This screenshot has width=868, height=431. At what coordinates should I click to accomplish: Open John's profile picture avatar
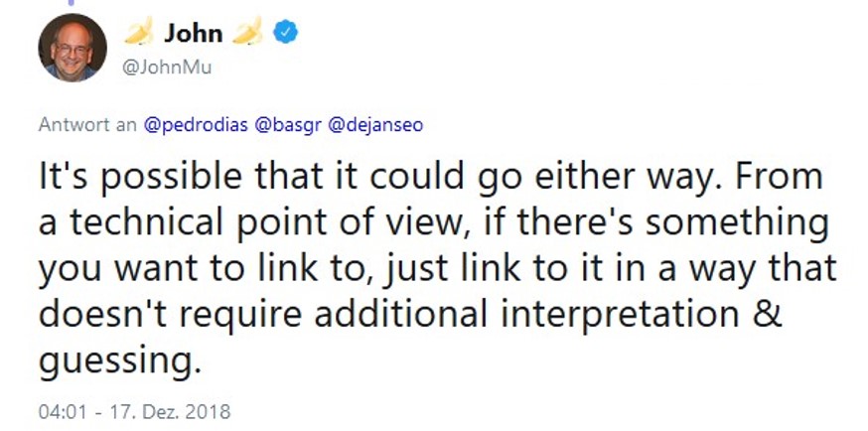point(72,48)
